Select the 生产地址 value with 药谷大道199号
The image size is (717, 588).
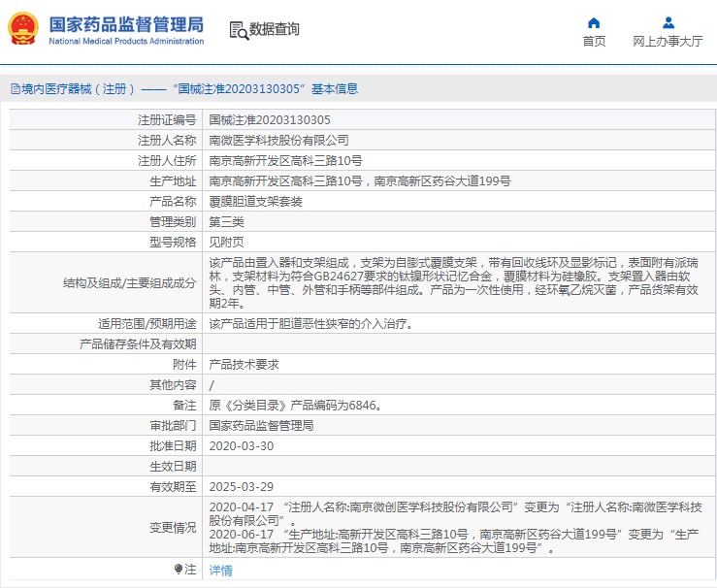pyautogui.click(x=360, y=181)
